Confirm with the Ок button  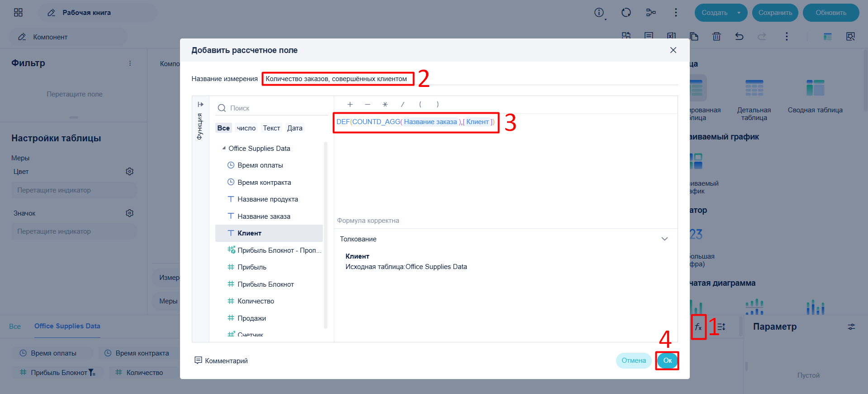tap(667, 360)
